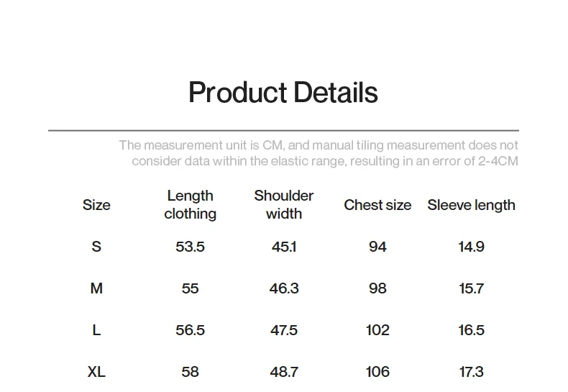Click the 56.5 length value
Image resolution: width=568 pixels, height=392 pixels.
coord(190,330)
